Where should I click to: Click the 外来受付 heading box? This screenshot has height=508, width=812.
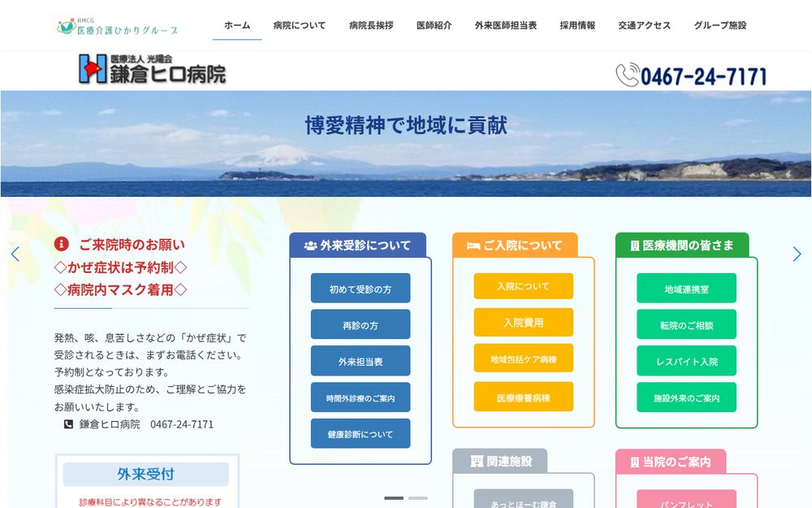(145, 474)
